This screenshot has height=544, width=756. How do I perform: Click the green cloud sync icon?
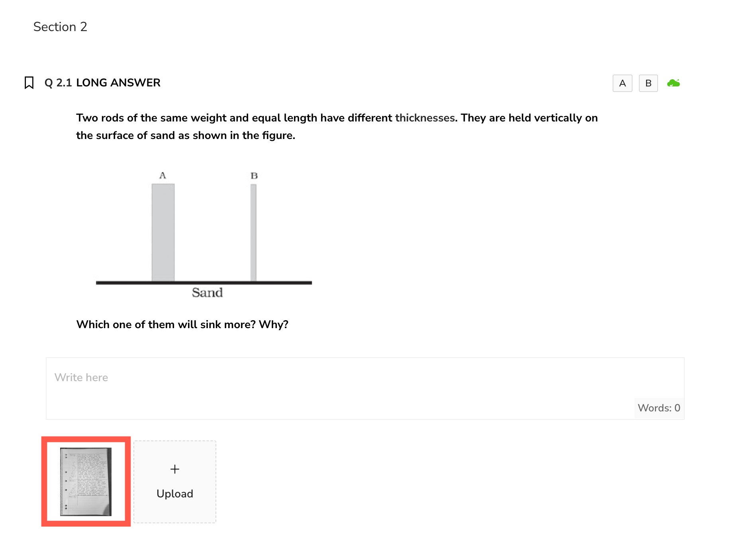click(x=673, y=83)
